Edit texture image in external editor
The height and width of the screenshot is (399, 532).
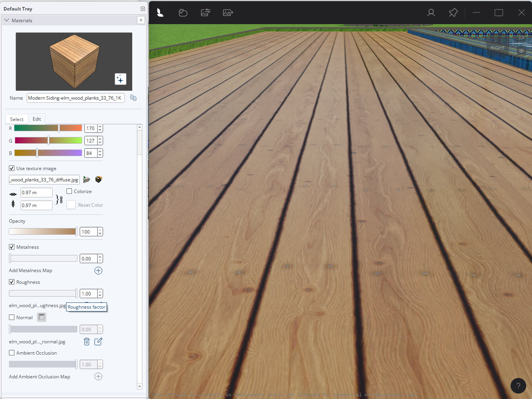coord(98,179)
